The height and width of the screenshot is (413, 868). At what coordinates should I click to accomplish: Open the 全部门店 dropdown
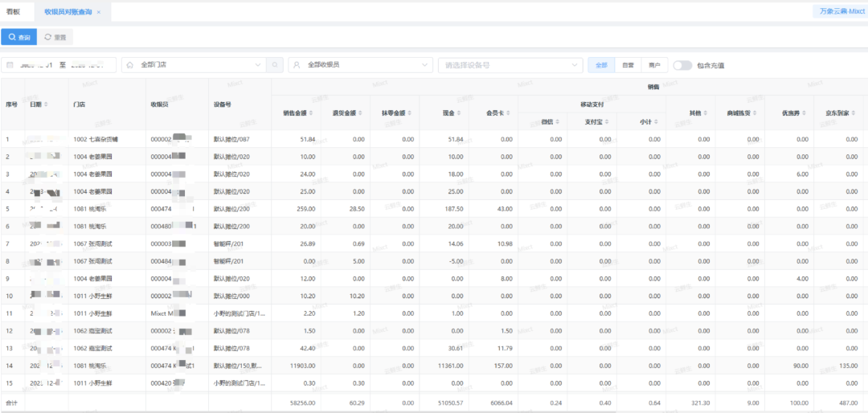[x=194, y=65]
